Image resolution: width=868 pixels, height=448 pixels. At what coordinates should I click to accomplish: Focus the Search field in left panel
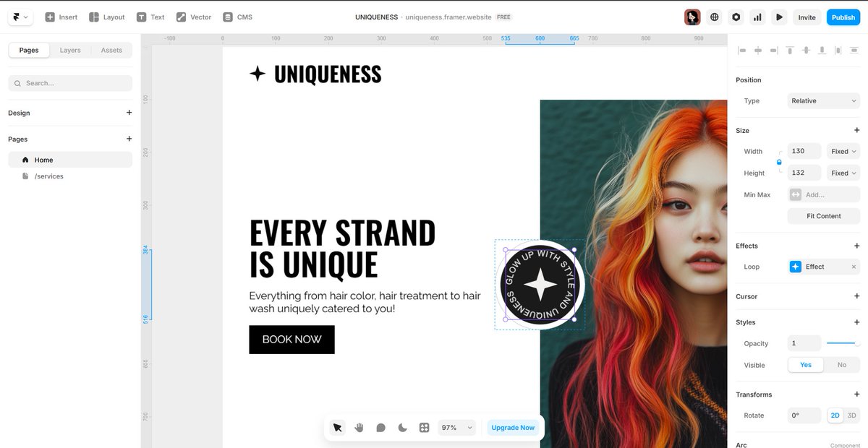click(70, 83)
